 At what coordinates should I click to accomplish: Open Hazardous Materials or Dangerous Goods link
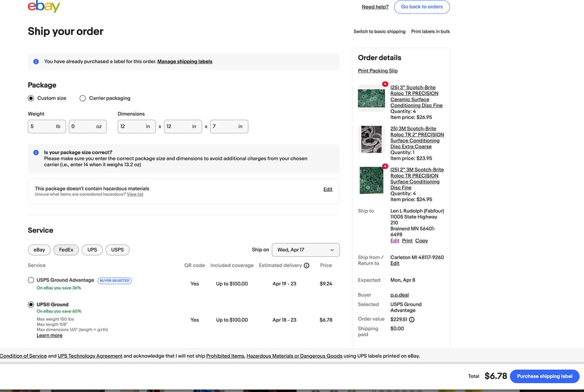pos(294,356)
